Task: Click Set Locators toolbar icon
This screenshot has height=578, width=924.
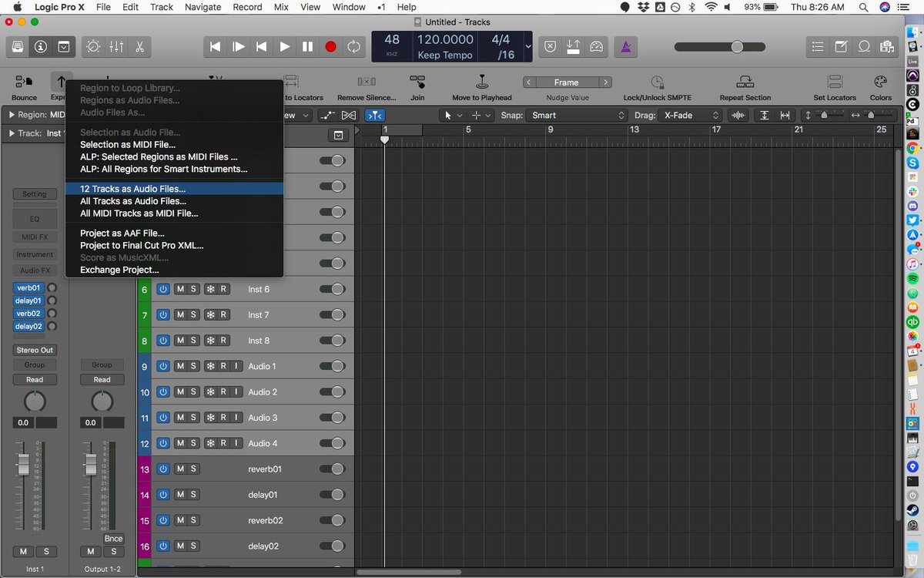Action: pos(834,82)
